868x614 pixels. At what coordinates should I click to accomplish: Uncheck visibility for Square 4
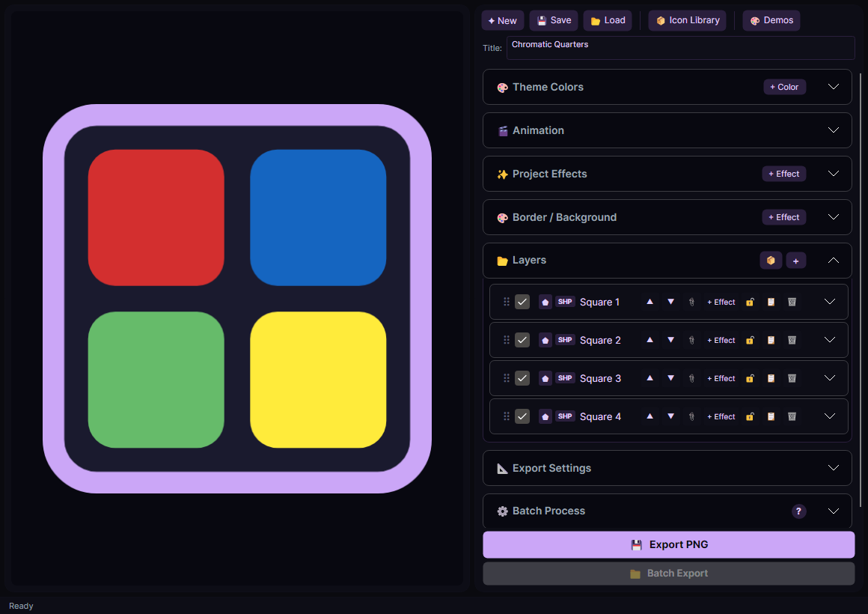point(522,416)
